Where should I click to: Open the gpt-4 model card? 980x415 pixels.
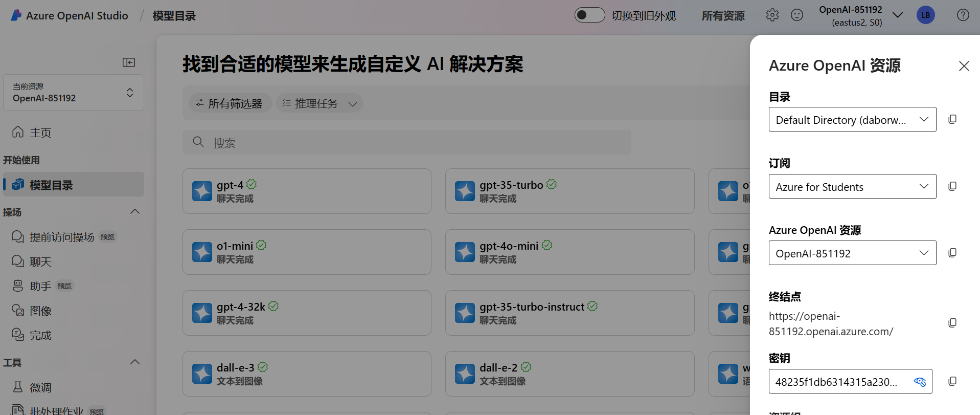pos(307,191)
